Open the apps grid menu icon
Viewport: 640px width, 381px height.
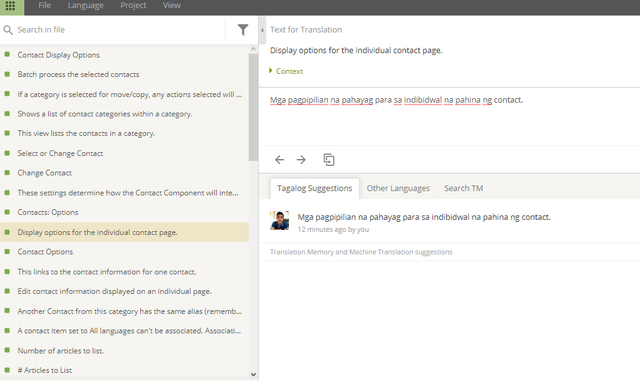(x=10, y=6)
